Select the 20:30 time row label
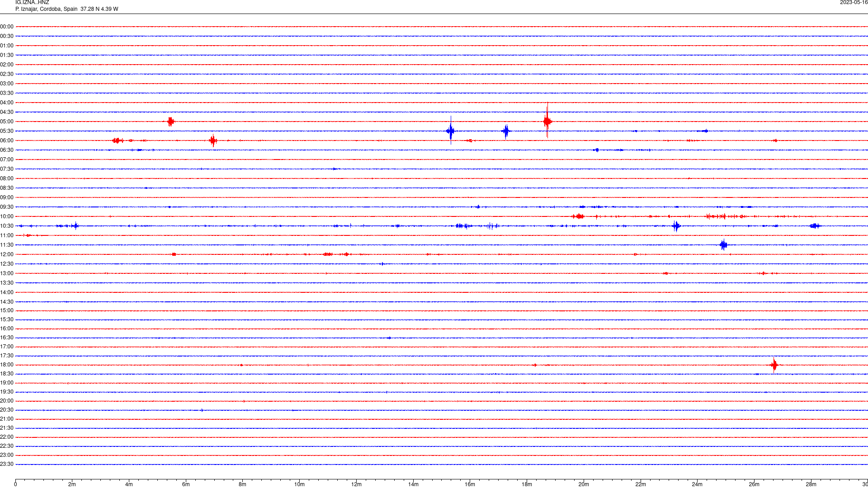The width and height of the screenshot is (868, 488). [7, 410]
